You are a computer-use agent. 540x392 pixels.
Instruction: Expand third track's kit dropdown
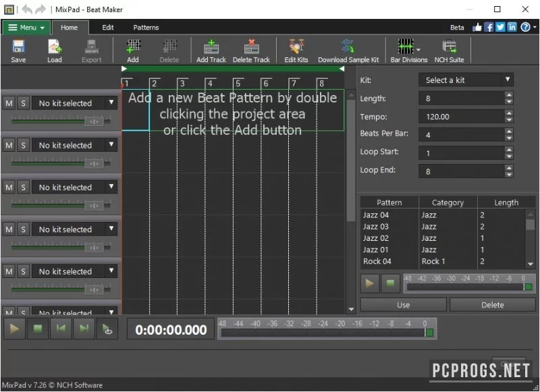(x=111, y=186)
